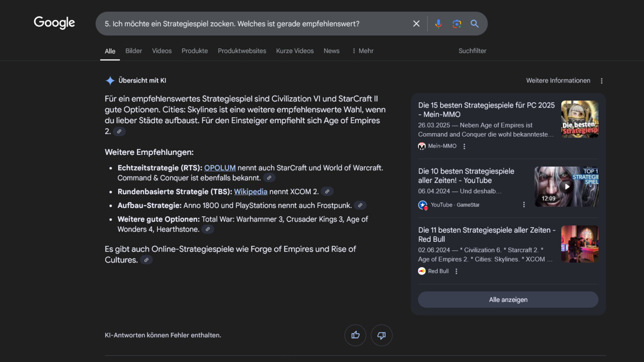Click the 02.06.2024 date snippet
The width and height of the screenshot is (644, 362).
[434, 250]
